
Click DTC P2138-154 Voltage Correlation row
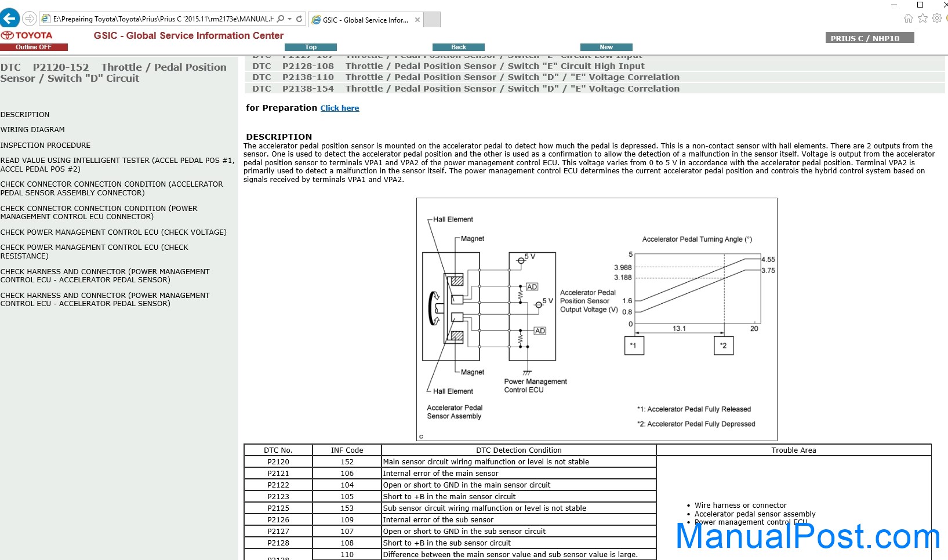coord(594,89)
